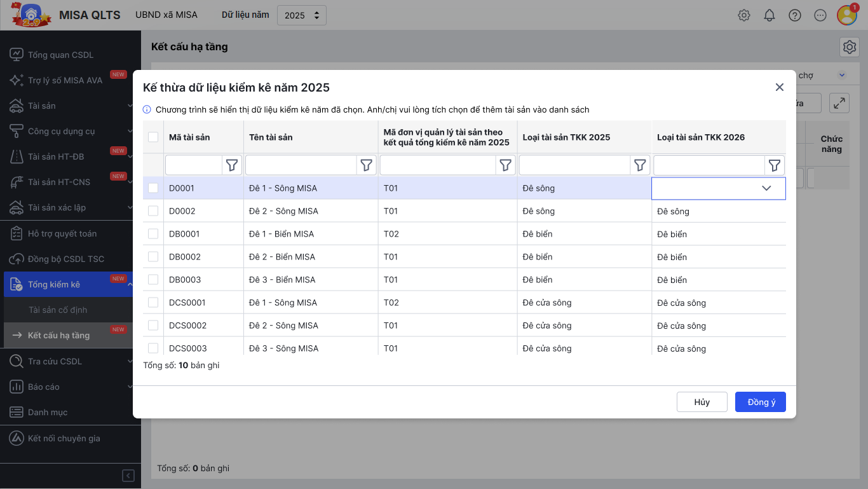Click the Tên tài sản filter text field
868x489 pixels.
pyautogui.click(x=301, y=165)
